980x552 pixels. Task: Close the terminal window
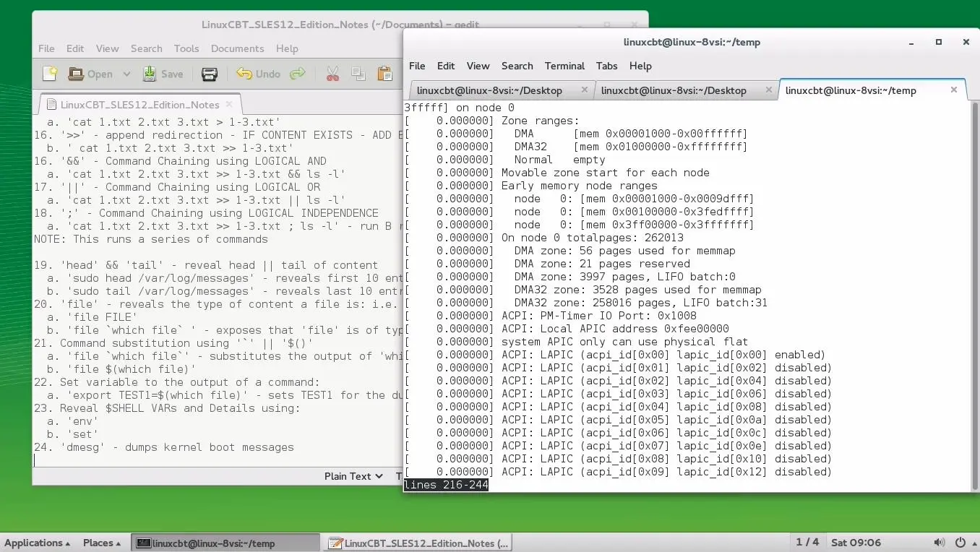click(966, 42)
